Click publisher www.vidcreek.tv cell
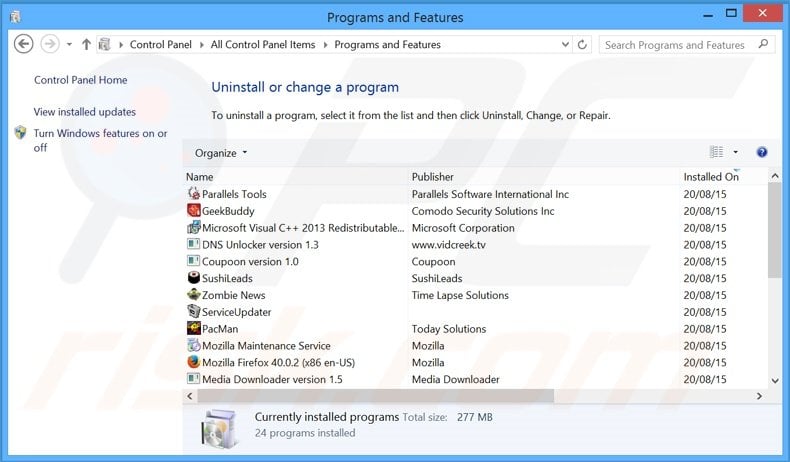Image resolution: width=790 pixels, height=462 pixels. (x=449, y=245)
